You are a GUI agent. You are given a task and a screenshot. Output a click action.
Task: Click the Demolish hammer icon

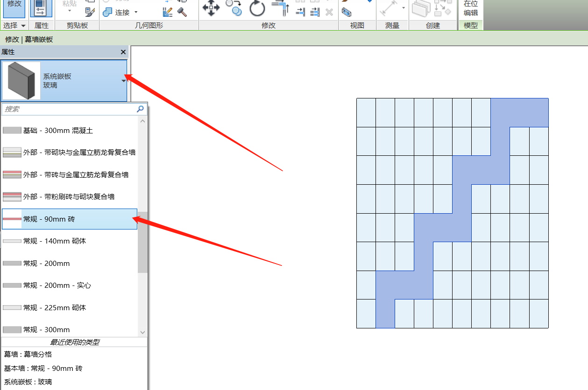point(182,12)
